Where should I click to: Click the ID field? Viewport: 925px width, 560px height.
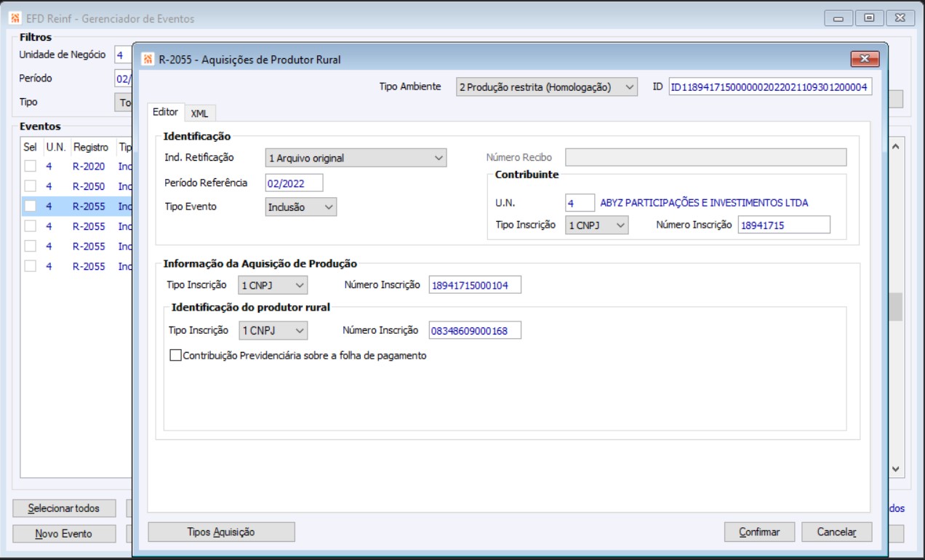point(770,87)
